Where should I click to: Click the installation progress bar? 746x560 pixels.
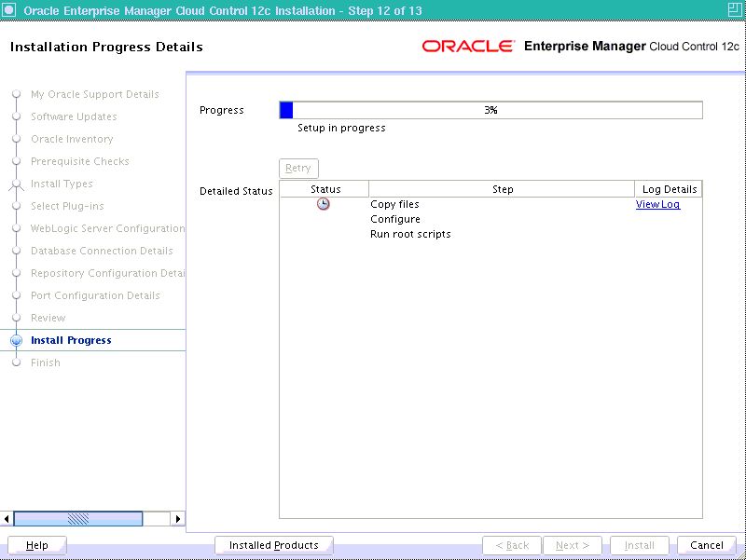(x=490, y=110)
